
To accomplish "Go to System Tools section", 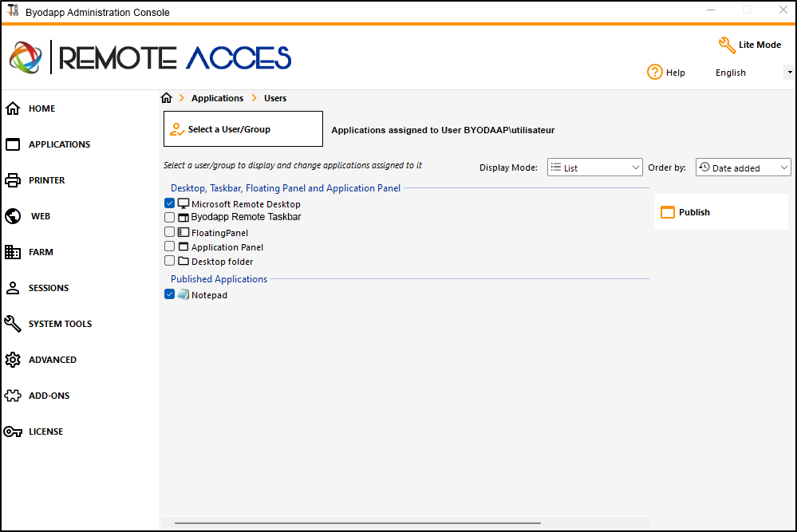I will point(60,324).
